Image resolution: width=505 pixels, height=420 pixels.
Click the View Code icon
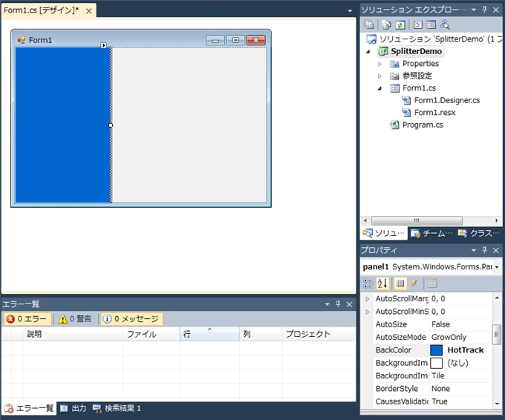pos(417,24)
